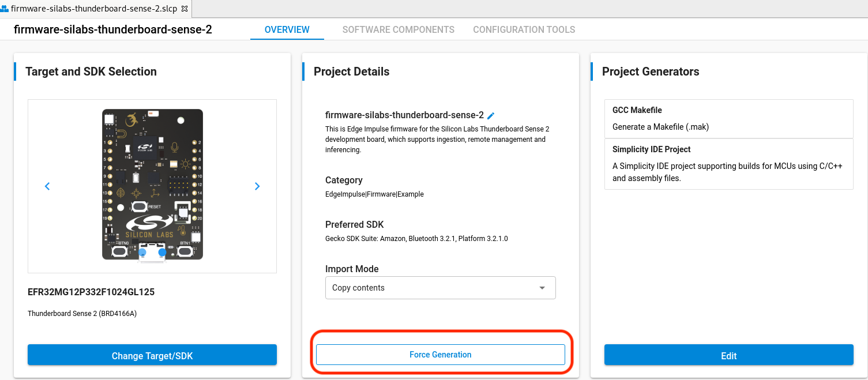Click the Preferred SDK label
The image size is (868, 380).
354,224
